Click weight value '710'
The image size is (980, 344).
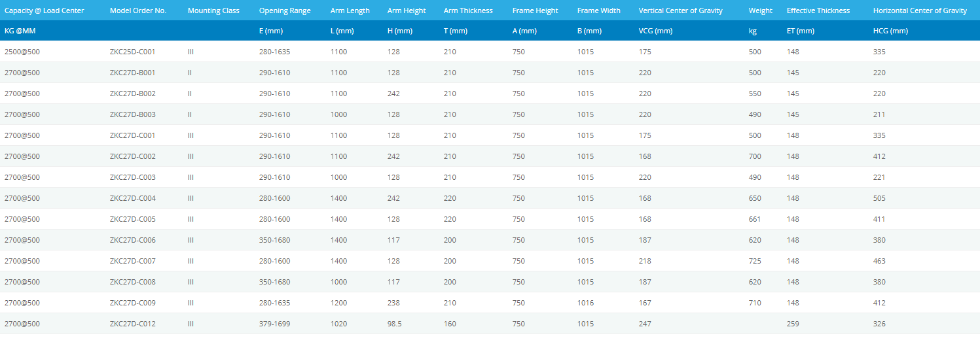click(755, 303)
